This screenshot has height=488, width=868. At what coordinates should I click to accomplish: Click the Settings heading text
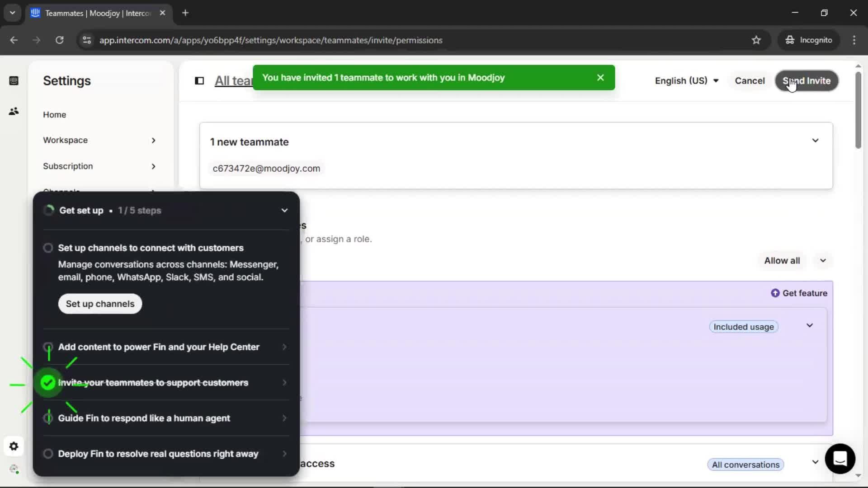point(67,81)
